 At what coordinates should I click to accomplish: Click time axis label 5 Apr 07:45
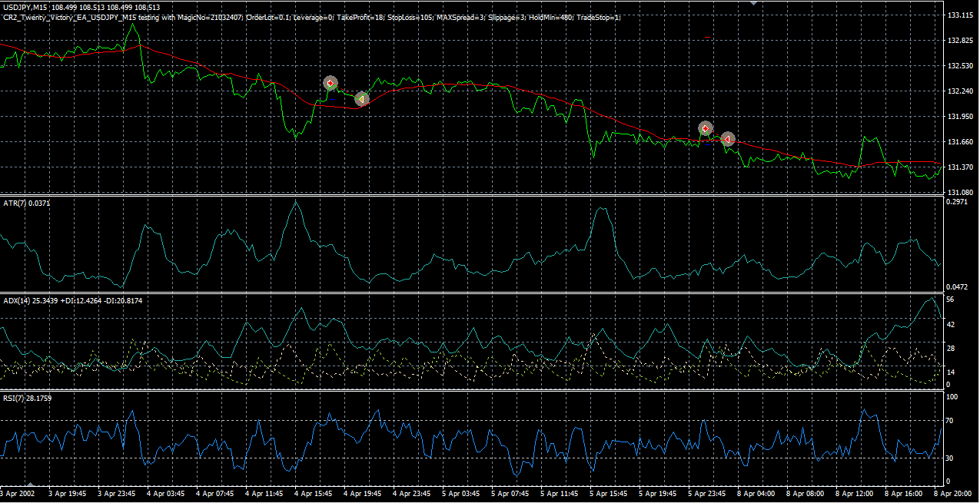(x=510, y=494)
